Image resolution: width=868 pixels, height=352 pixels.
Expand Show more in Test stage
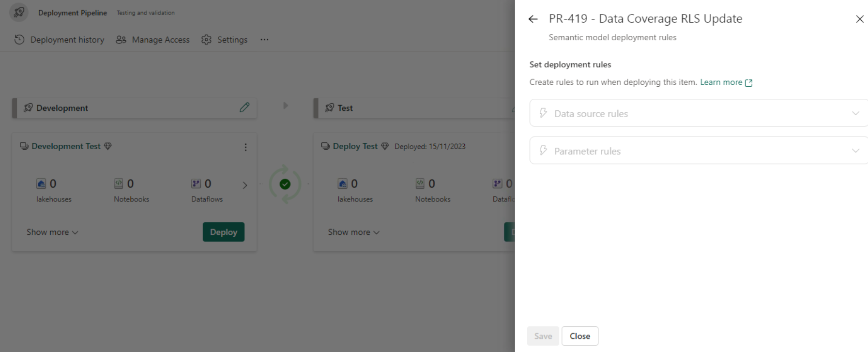[x=353, y=232]
